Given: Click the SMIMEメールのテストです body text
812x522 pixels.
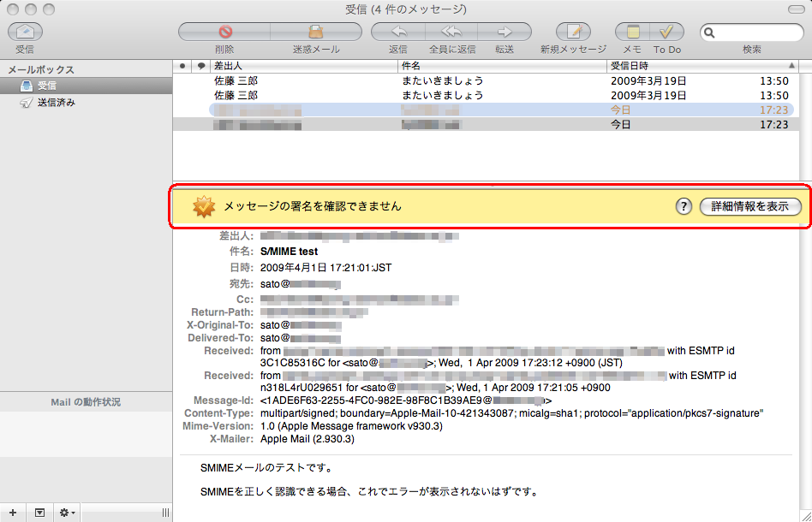Looking at the screenshot, I should [x=266, y=468].
